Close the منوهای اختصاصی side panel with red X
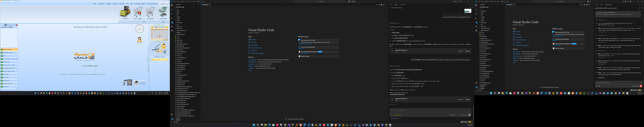Screen dimensions: 644x127 [x=17, y=25]
